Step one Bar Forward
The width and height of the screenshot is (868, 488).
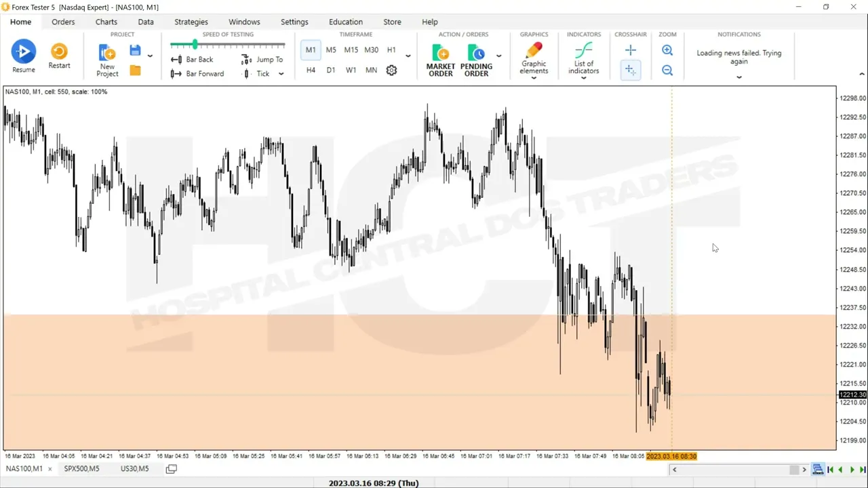point(197,74)
